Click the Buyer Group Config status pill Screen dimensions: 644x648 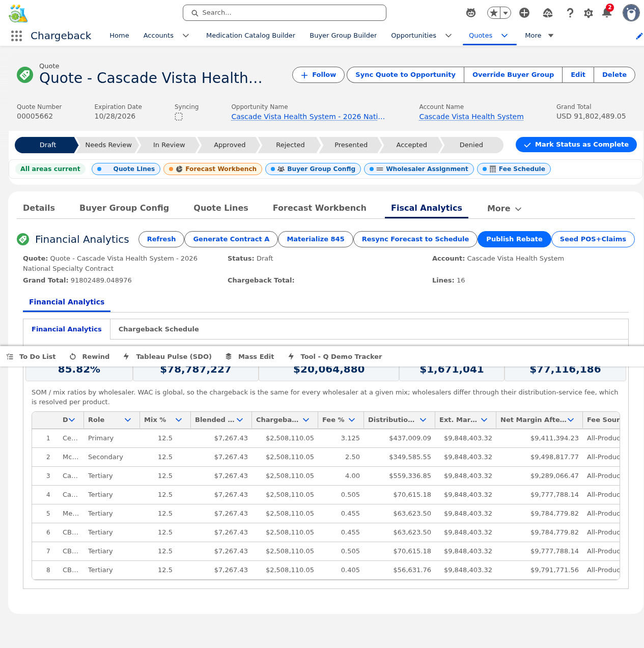pos(313,169)
